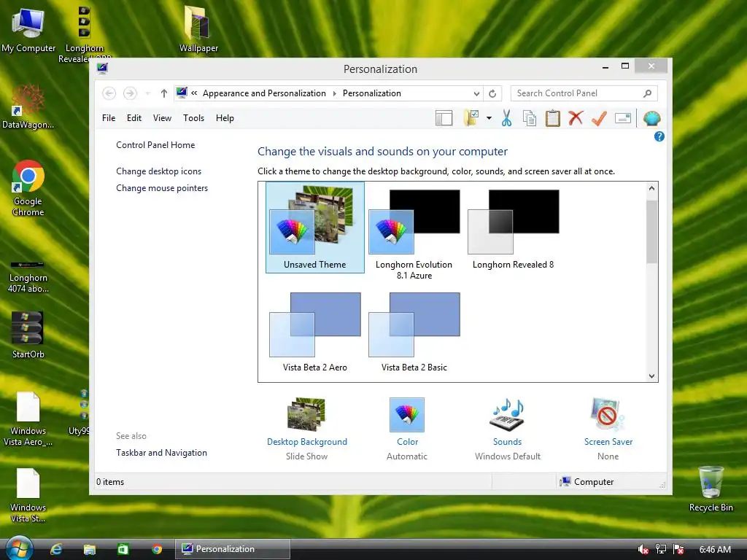Open the Tools menu
The width and height of the screenshot is (747, 560).
[193, 118]
